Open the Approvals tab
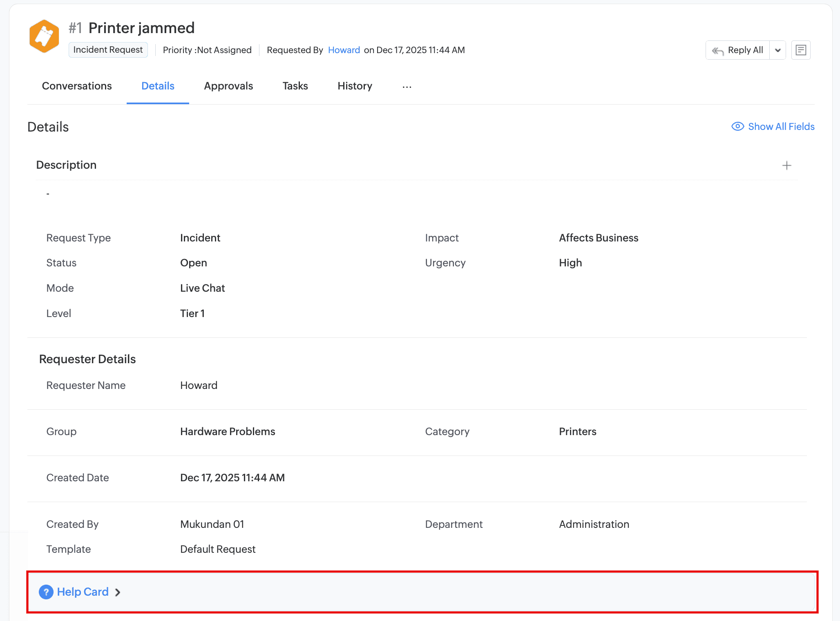The width and height of the screenshot is (840, 621). 228,86
